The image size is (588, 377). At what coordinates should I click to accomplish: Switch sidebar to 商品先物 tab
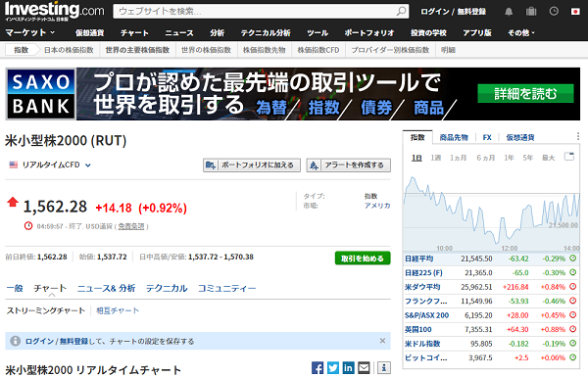pos(454,137)
